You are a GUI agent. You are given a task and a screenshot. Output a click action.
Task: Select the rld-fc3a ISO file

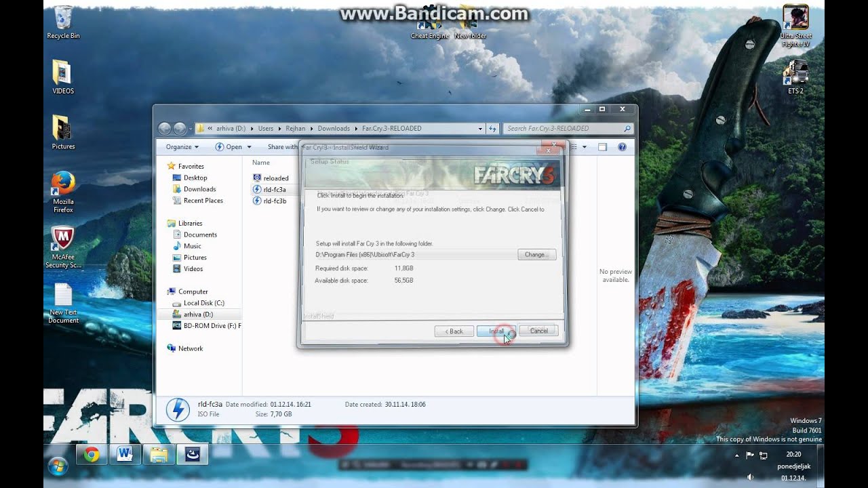[x=269, y=190]
